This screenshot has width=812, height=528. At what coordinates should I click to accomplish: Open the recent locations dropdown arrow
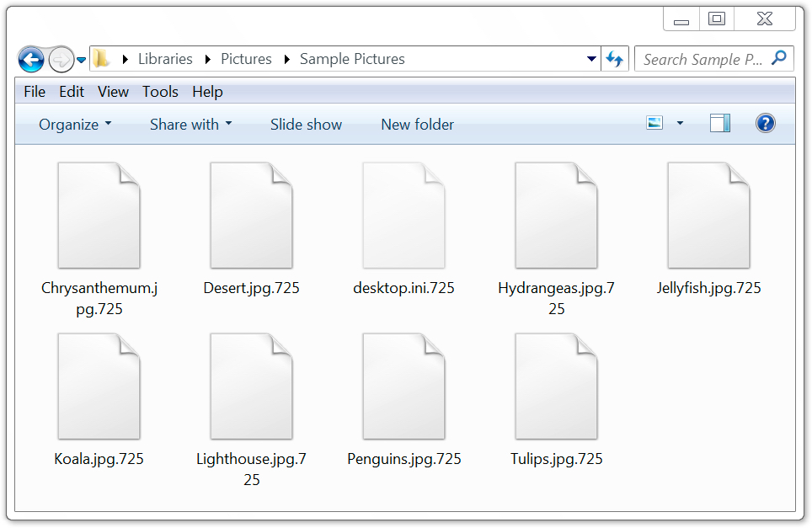click(x=82, y=60)
